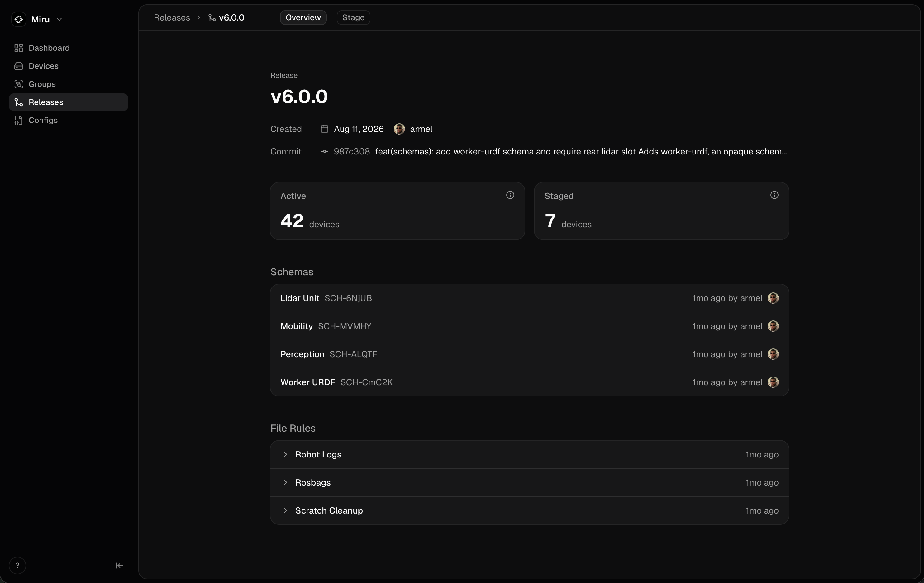Click the 7 staged devices count
This screenshot has height=583, width=924.
pos(550,221)
